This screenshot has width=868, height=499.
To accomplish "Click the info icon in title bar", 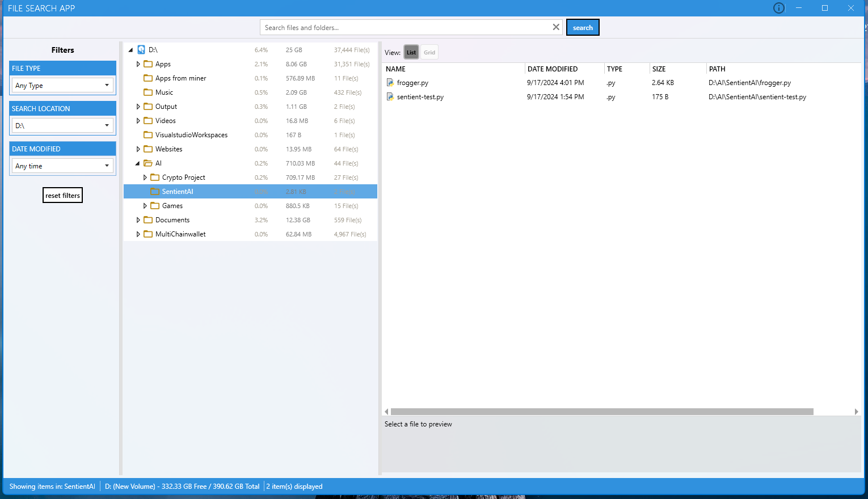I will pyautogui.click(x=779, y=8).
